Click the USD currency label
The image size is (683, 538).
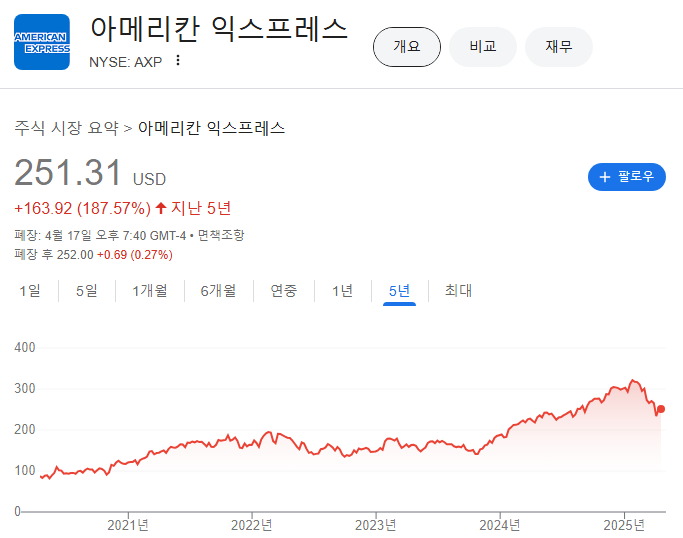point(149,179)
